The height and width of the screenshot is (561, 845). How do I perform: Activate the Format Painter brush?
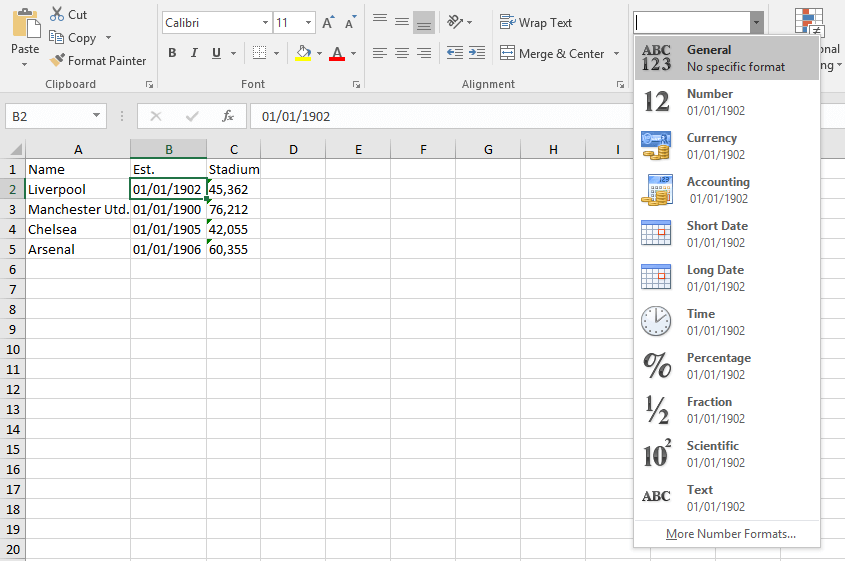pos(57,60)
